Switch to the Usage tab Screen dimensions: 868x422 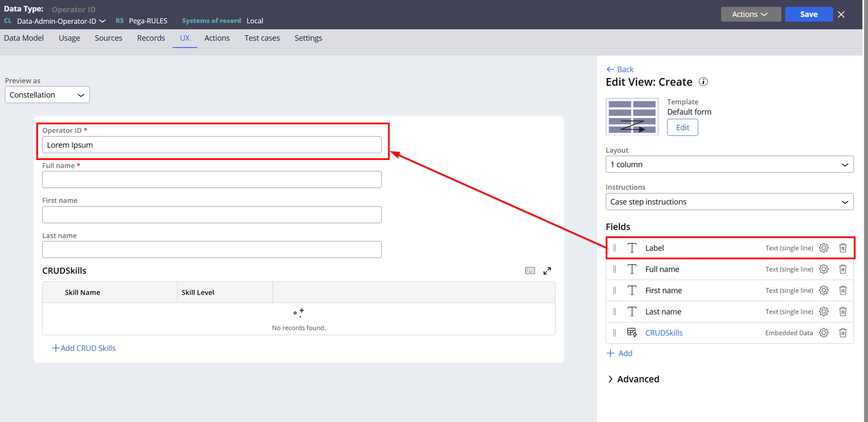pos(69,38)
